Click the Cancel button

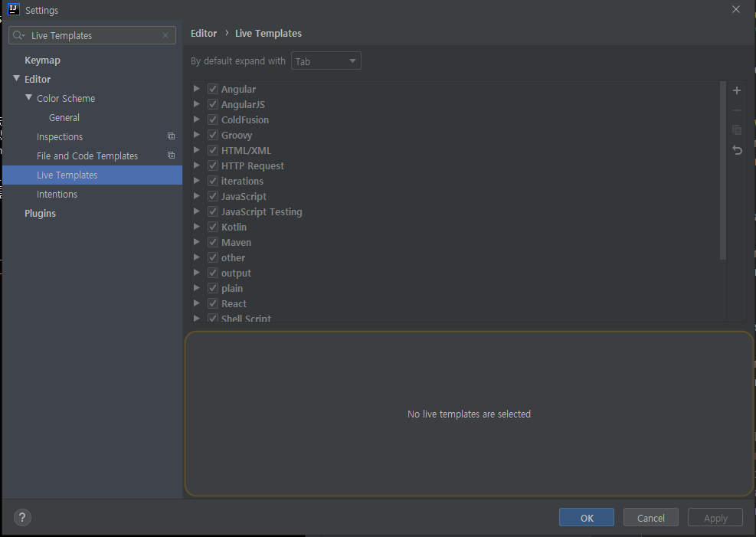(650, 518)
